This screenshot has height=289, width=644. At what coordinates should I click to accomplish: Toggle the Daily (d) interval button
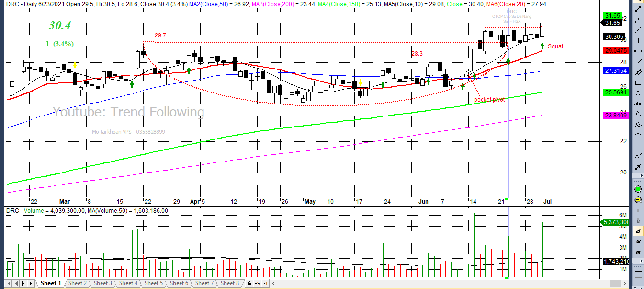click(638, 231)
